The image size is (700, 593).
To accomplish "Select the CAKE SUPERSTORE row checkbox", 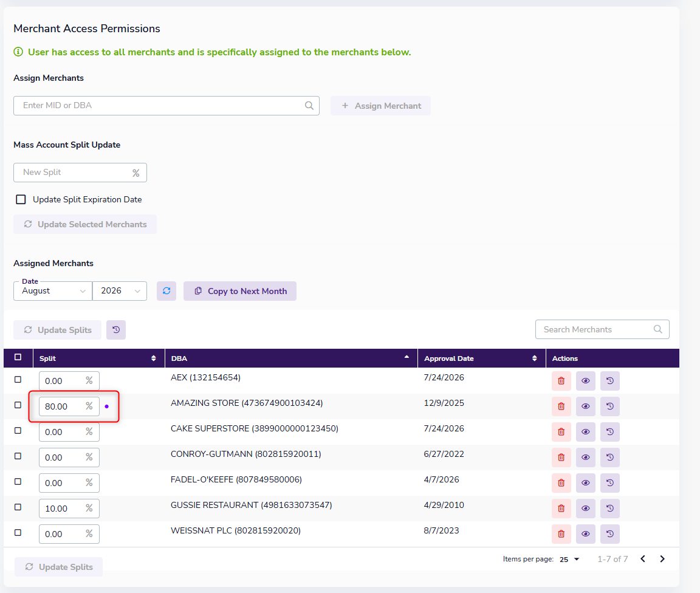I will (x=18, y=430).
